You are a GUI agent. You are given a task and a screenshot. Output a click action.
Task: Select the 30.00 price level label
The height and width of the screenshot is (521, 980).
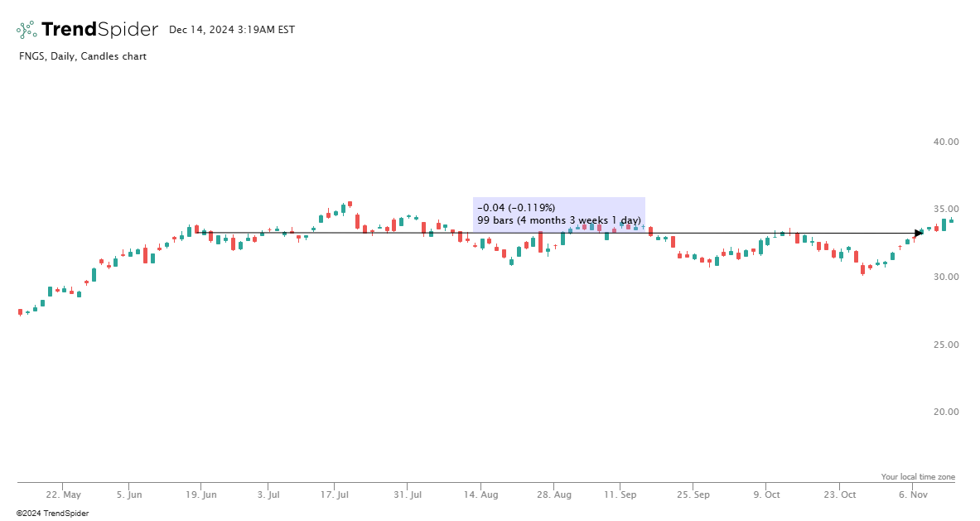(x=946, y=277)
